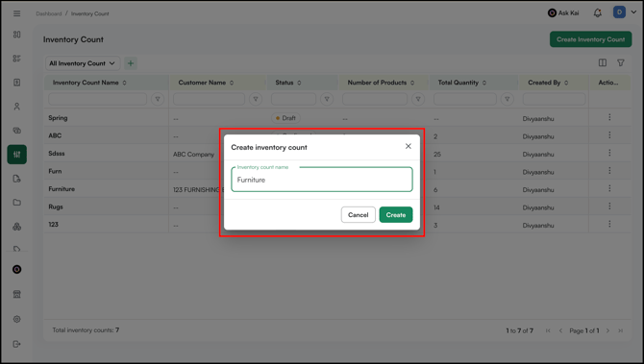This screenshot has height=364, width=644.
Task: Open actions menu for Sdsss row
Action: pos(609,153)
